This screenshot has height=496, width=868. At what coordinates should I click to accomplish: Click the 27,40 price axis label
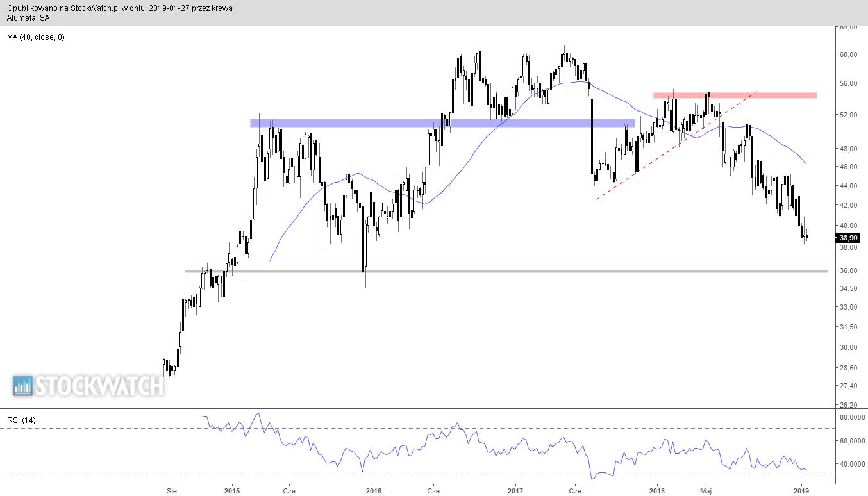pos(848,386)
